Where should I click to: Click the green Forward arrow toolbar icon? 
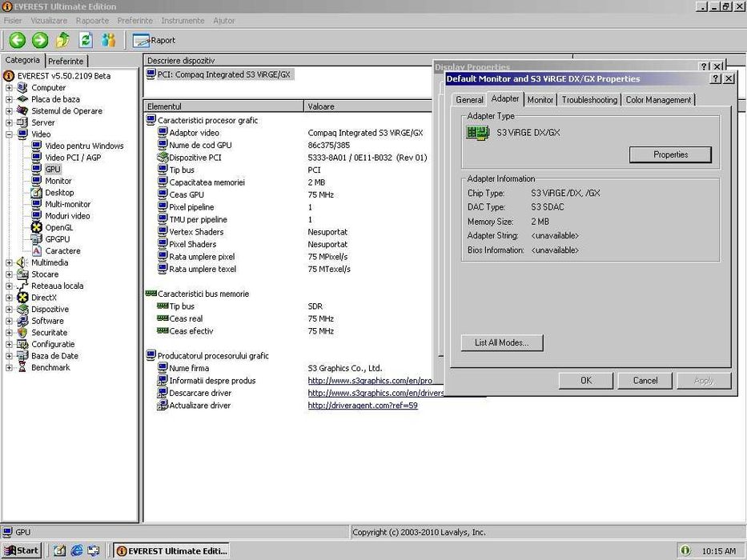tap(40, 40)
